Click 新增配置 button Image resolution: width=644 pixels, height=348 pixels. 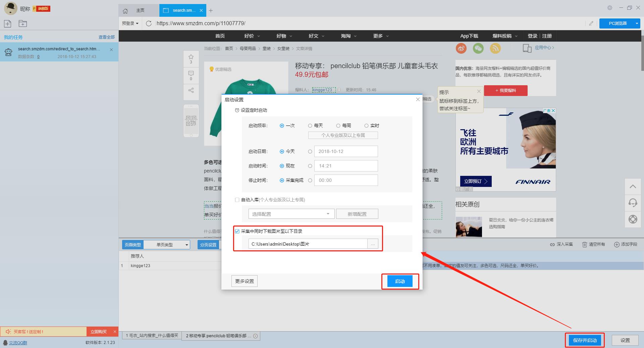click(x=357, y=214)
